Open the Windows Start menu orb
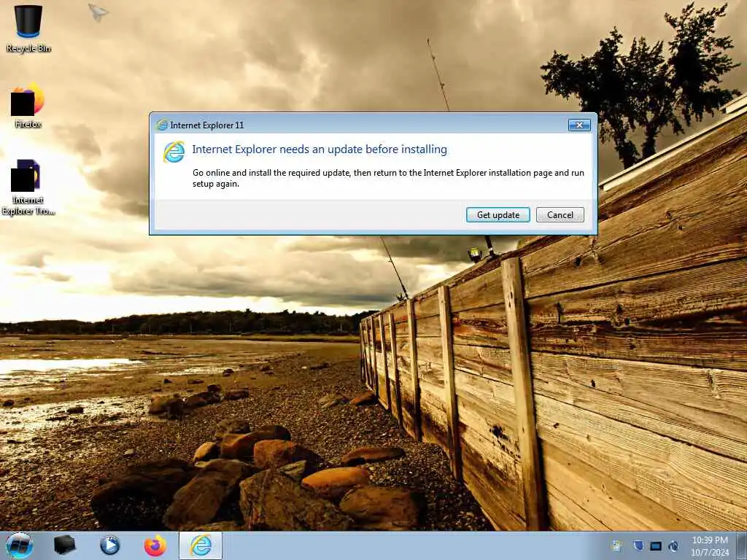 tap(20, 545)
